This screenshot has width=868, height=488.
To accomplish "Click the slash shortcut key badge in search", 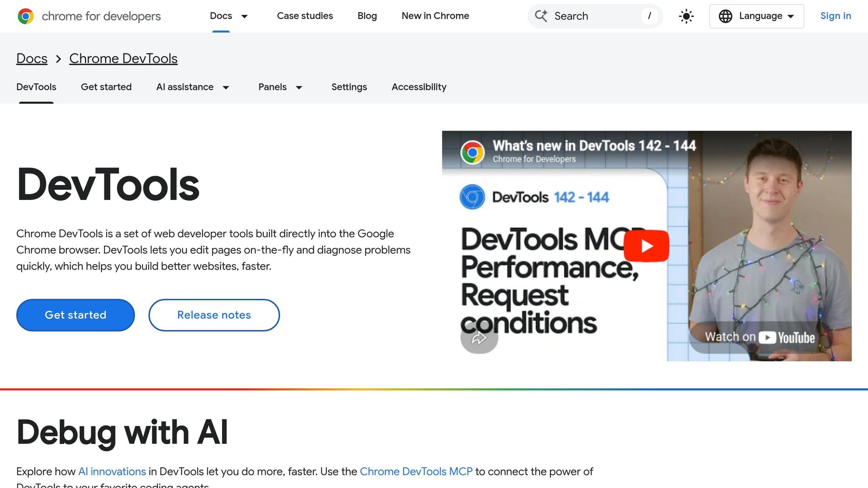I will tap(649, 16).
